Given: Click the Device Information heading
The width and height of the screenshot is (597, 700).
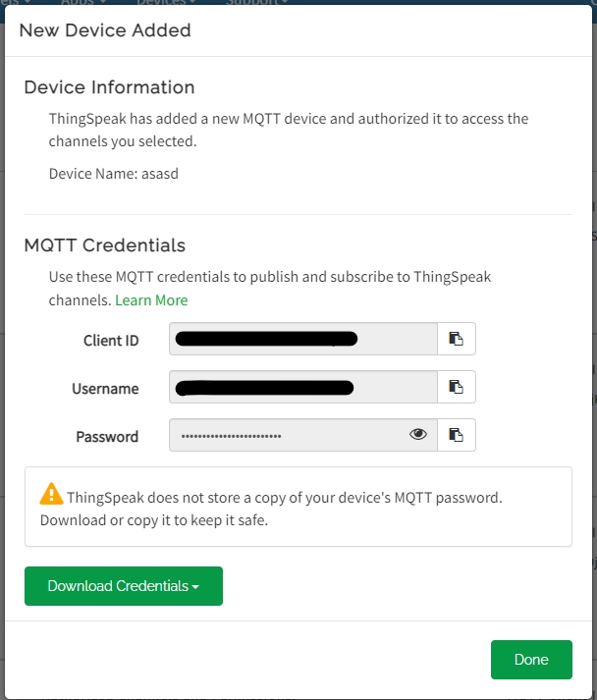Looking at the screenshot, I should tap(109, 87).
